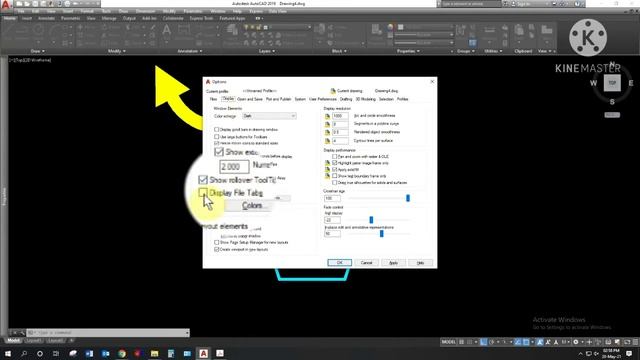640x360 pixels.
Task: Open Layer Properties in the Layers panel
Action: pos(232,33)
